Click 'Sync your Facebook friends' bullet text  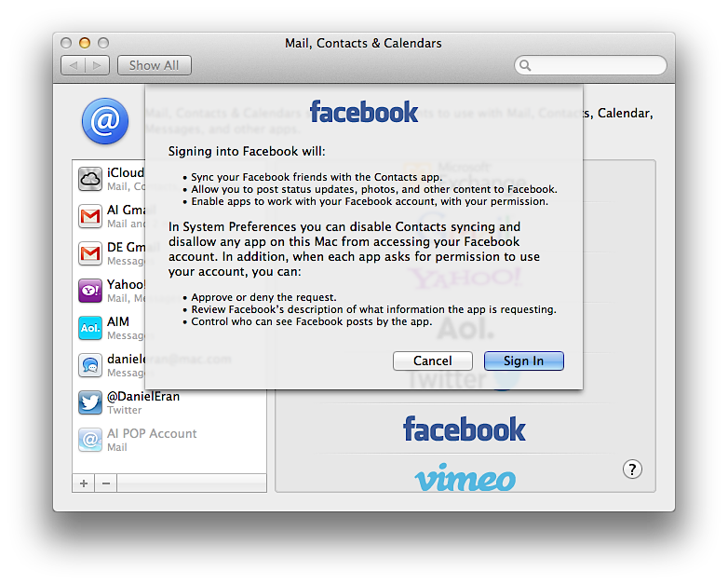[317, 177]
